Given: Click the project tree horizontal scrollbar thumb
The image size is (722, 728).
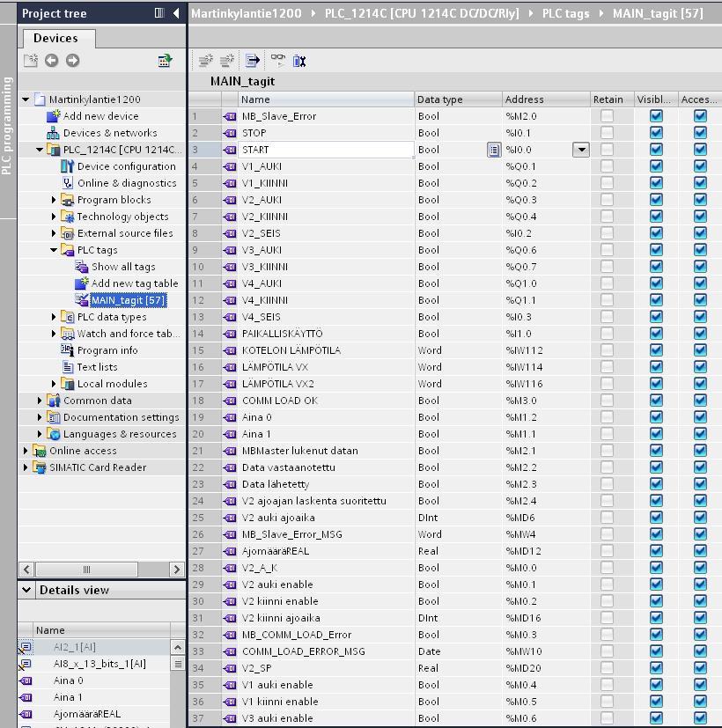Looking at the screenshot, I should click(86, 570).
